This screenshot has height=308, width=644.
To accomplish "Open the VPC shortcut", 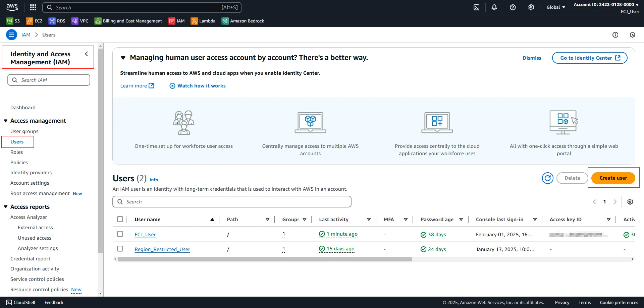I will click(x=80, y=21).
